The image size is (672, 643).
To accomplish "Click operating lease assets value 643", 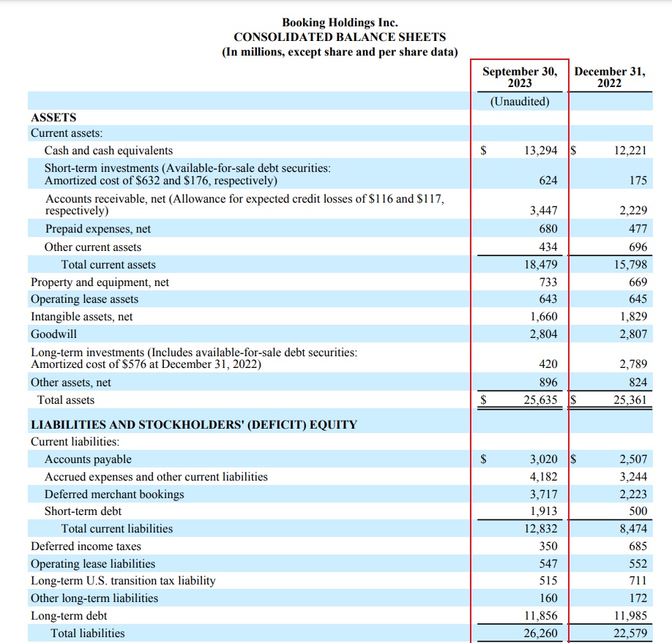I will [x=548, y=299].
